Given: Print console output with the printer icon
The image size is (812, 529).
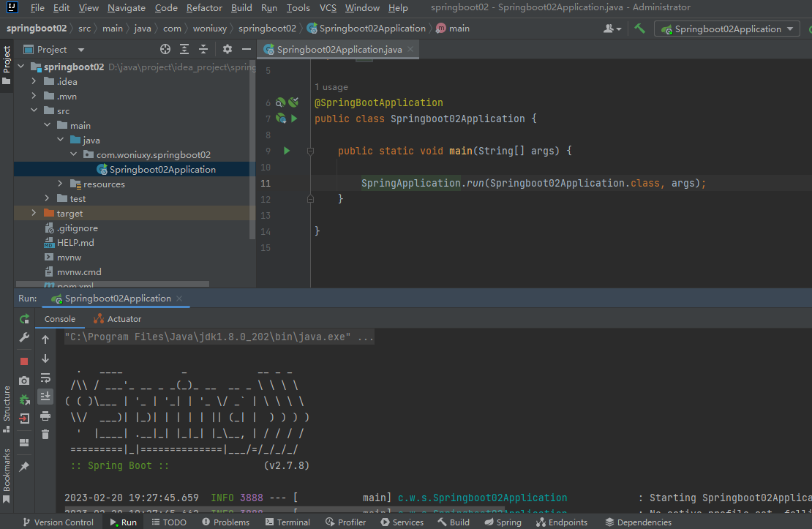Looking at the screenshot, I should coord(45,416).
